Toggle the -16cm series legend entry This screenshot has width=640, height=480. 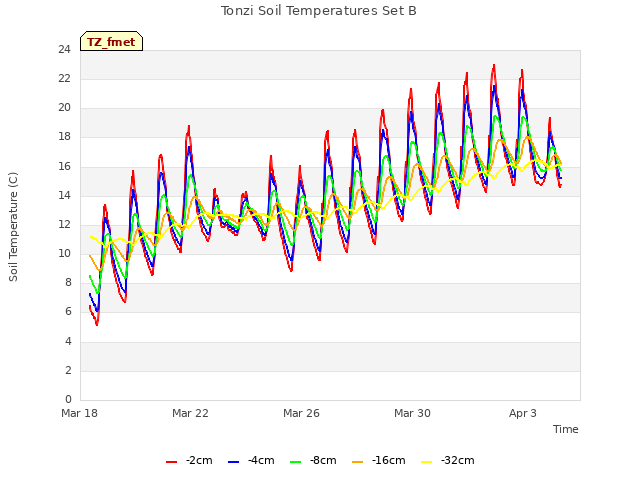tap(378, 461)
